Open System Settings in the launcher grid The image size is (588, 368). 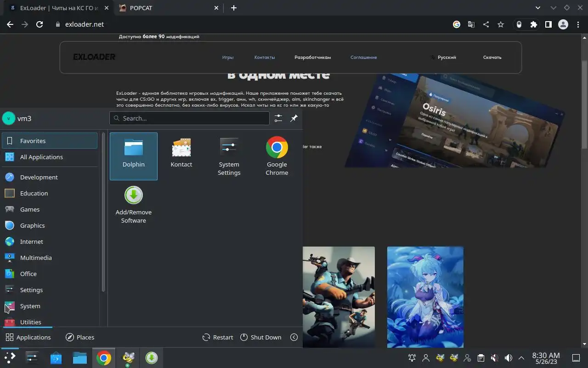[229, 156]
